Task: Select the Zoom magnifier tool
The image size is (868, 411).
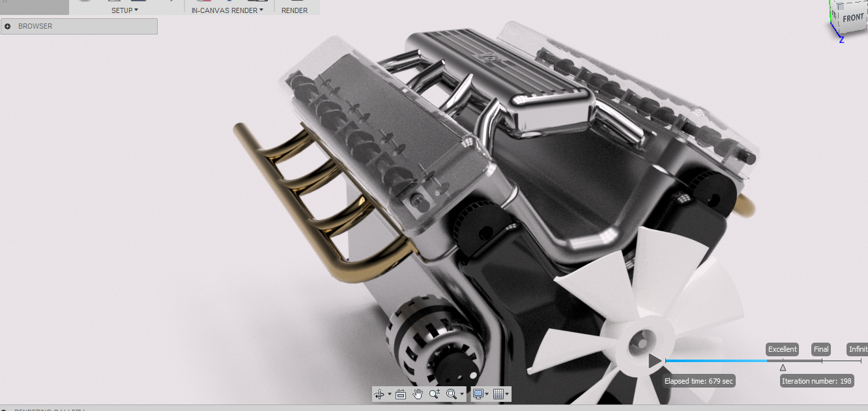Action: [435, 394]
